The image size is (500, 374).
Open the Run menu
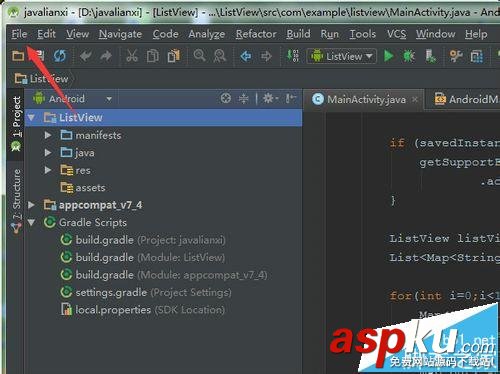329,34
